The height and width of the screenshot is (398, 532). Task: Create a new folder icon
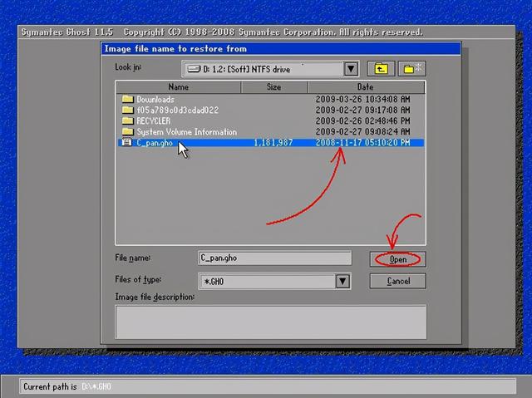412,69
